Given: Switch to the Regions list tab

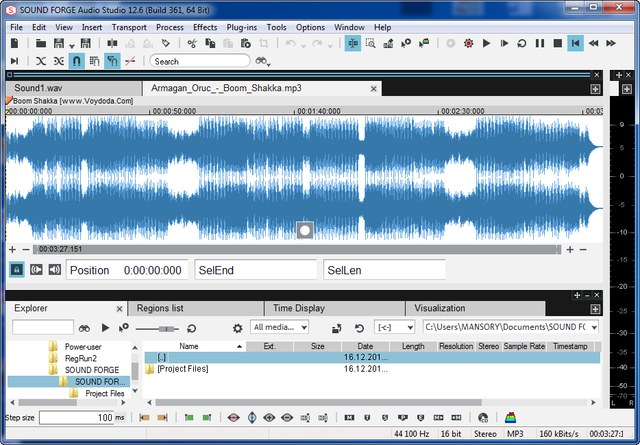Looking at the screenshot, I should (160, 308).
